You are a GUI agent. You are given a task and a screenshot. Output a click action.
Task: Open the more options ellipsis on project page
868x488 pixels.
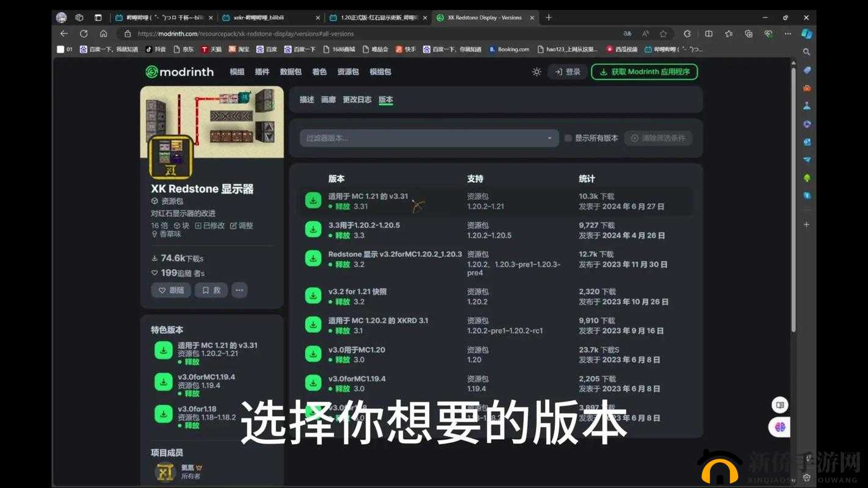[239, 290]
